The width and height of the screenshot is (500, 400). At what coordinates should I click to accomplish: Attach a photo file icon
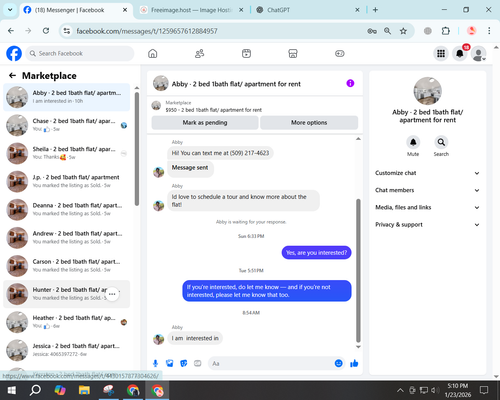click(170, 363)
